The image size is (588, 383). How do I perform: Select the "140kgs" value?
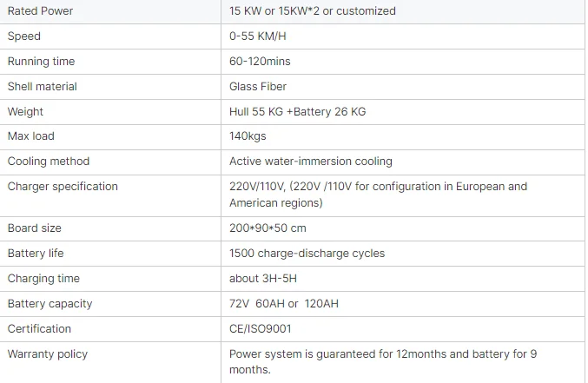click(248, 136)
